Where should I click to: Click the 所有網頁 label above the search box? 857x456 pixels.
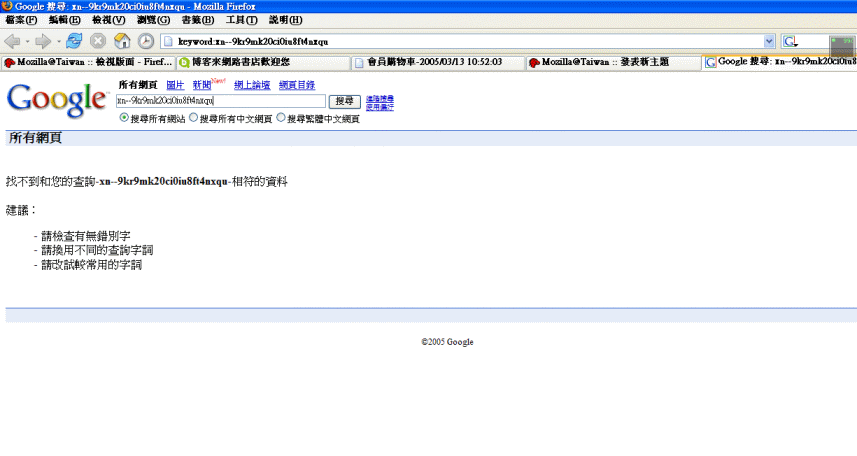click(138, 85)
